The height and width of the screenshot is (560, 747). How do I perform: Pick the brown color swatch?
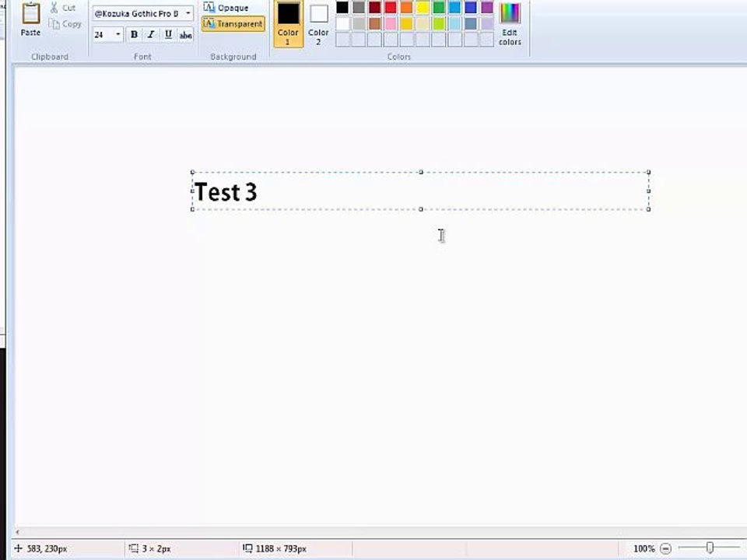tap(374, 23)
